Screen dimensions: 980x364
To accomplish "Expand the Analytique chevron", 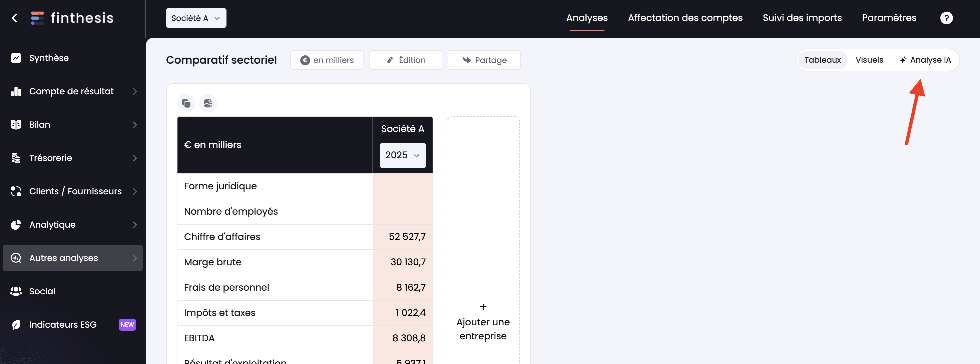I will pyautogui.click(x=135, y=225).
